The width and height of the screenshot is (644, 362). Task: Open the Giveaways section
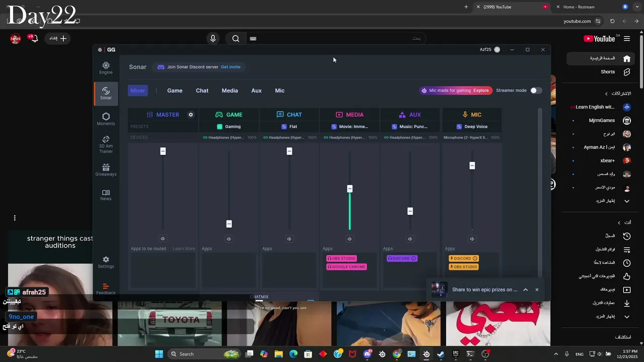coord(106,170)
